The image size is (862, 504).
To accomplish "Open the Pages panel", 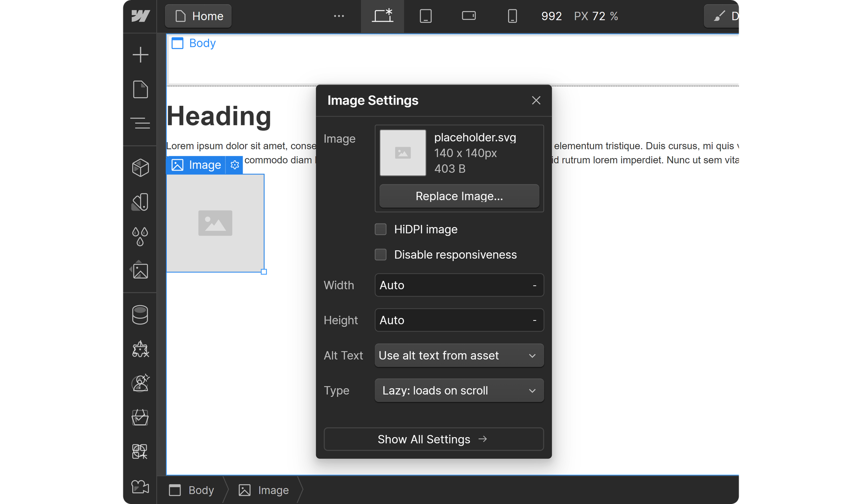I will (x=140, y=89).
